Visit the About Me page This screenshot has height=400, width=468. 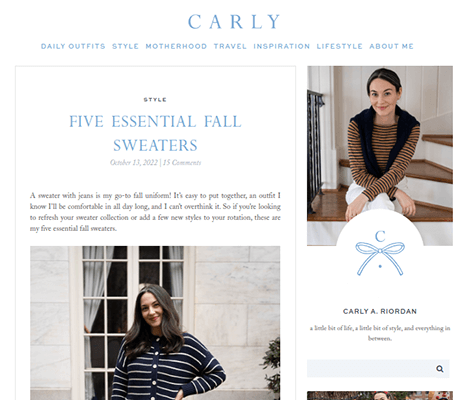[391, 46]
